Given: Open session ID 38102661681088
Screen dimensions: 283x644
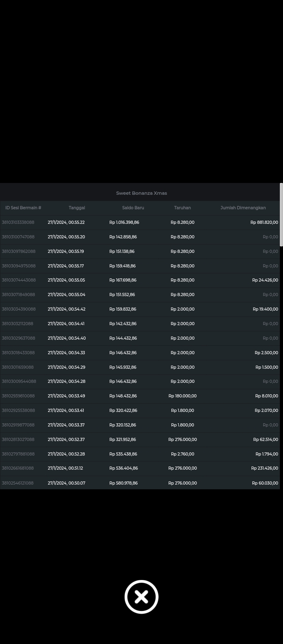Looking at the screenshot, I should tap(18, 468).
